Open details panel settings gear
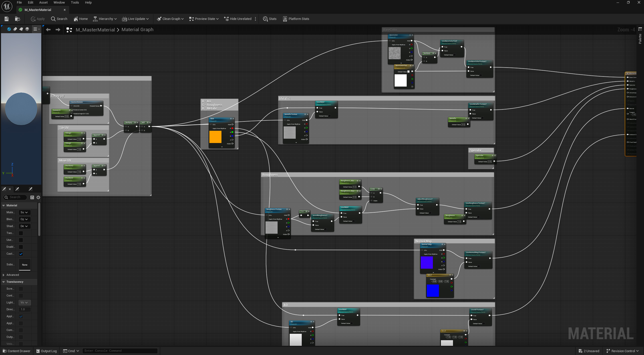 click(x=38, y=197)
